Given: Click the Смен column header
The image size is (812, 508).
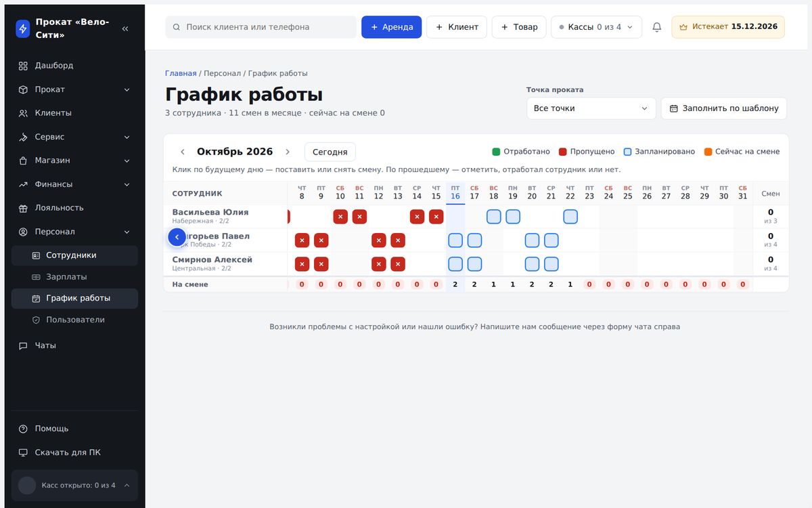Looking at the screenshot, I should pyautogui.click(x=771, y=194).
